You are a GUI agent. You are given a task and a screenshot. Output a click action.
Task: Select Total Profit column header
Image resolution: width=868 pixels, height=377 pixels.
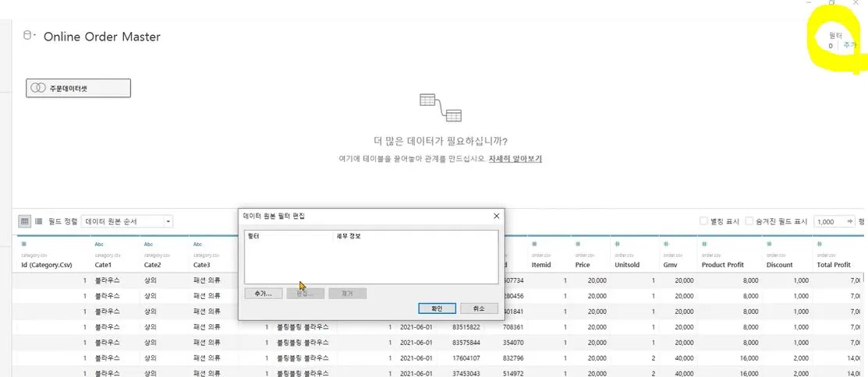point(834,265)
